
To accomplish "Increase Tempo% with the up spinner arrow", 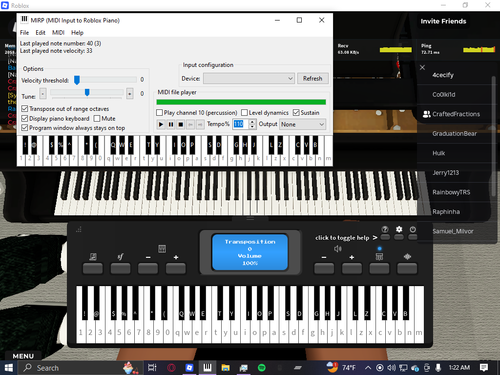I will (252, 122).
